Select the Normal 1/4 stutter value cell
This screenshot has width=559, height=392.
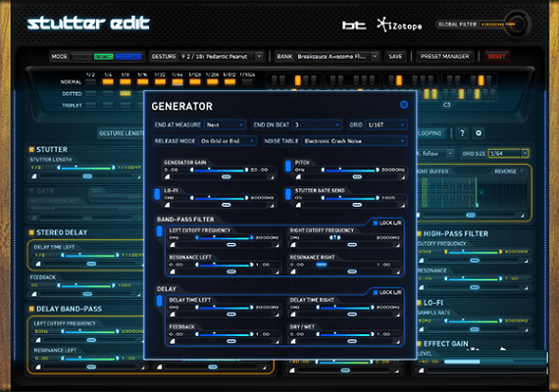coord(108,82)
